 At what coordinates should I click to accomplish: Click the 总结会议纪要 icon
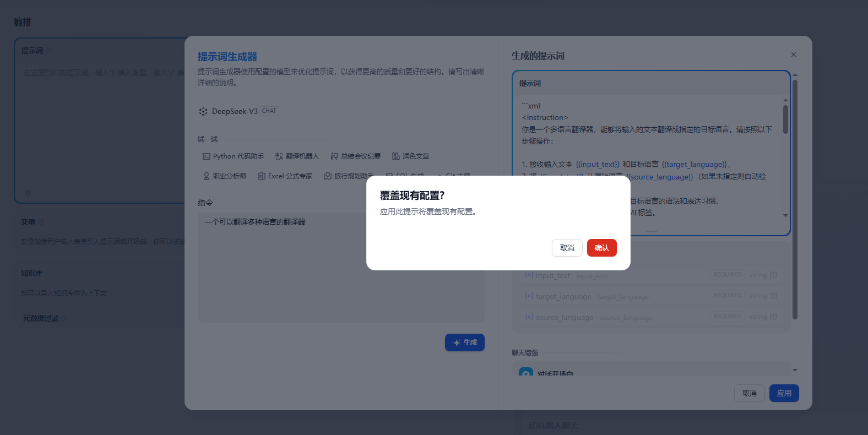[334, 156]
